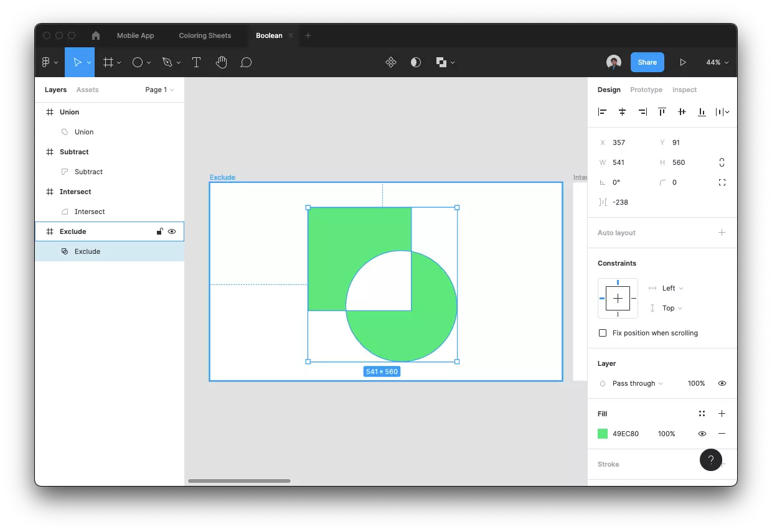Open the 44% zoom dropdown
Image resolution: width=772 pixels, height=532 pixels.
click(717, 62)
